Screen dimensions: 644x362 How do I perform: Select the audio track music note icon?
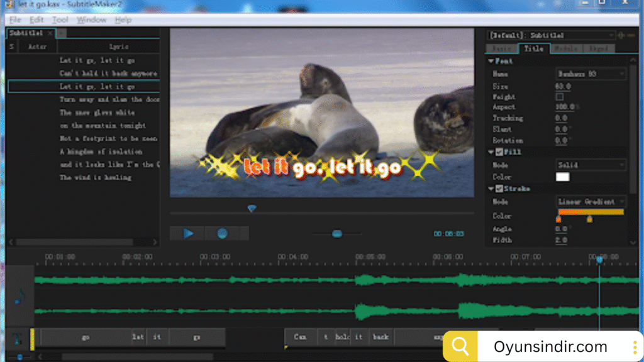[20, 296]
